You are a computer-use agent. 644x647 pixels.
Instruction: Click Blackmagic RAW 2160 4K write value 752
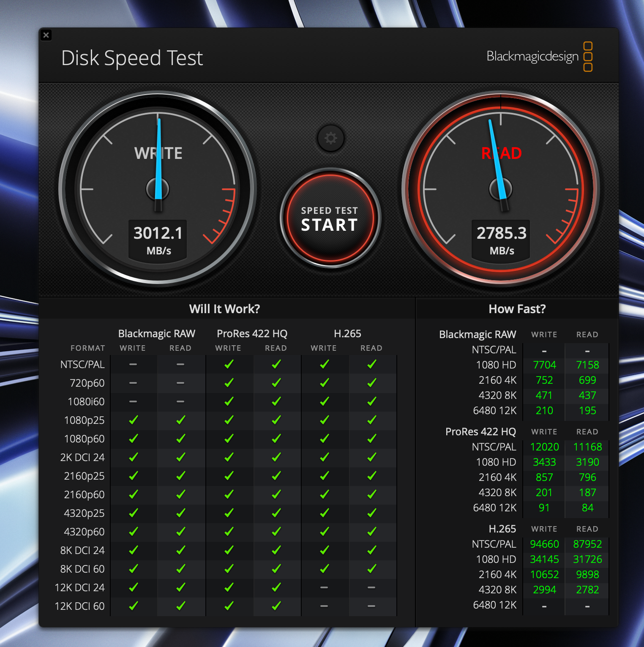tap(544, 380)
